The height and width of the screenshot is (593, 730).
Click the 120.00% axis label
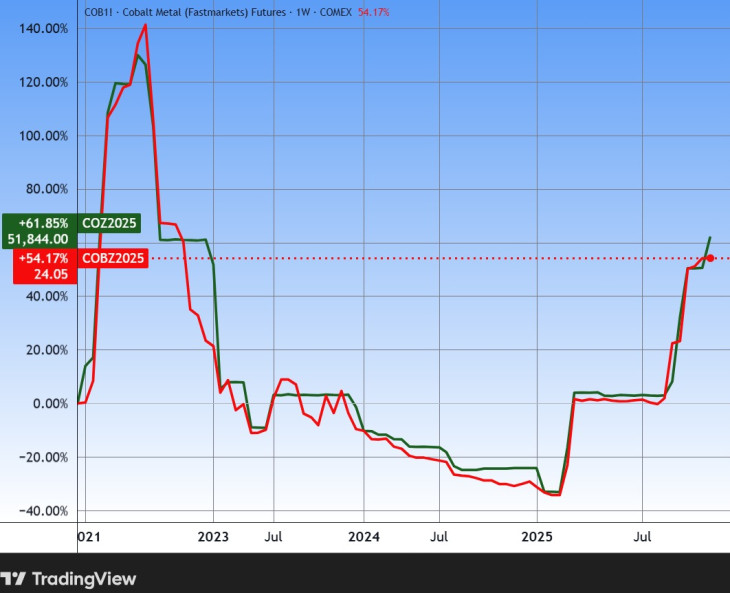(x=43, y=82)
